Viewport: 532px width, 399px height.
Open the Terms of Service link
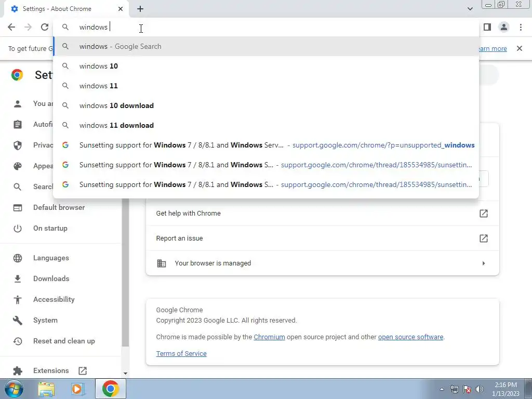pyautogui.click(x=181, y=353)
